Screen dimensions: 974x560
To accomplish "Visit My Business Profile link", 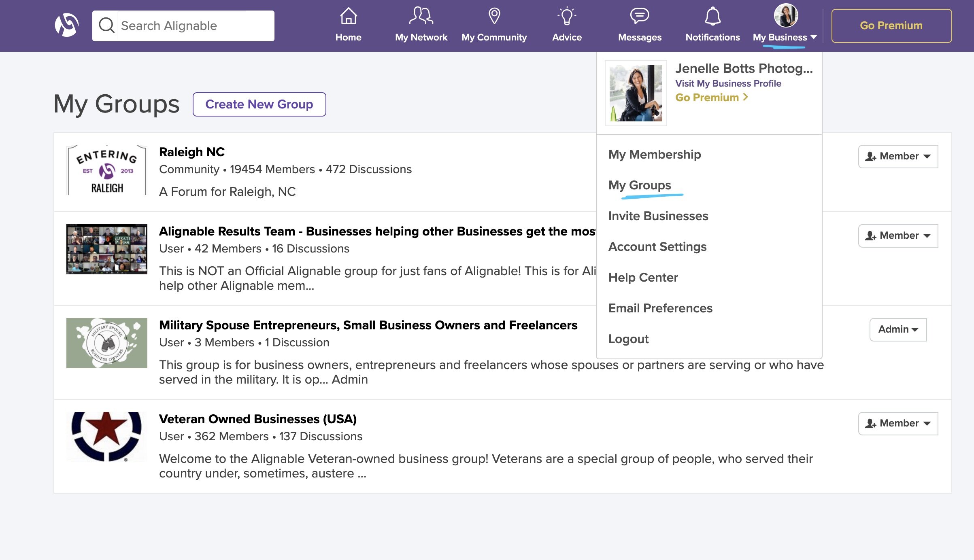I will coord(728,83).
